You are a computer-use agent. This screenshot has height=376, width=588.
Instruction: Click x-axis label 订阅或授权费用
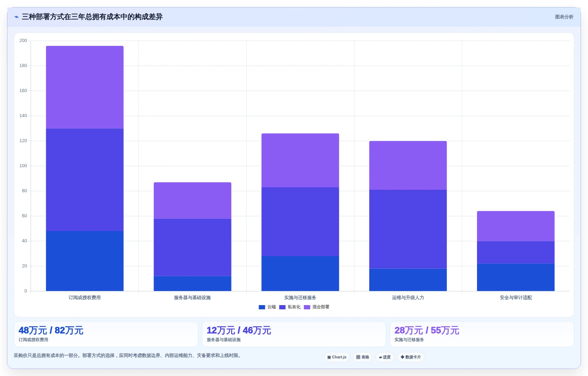[85, 298]
